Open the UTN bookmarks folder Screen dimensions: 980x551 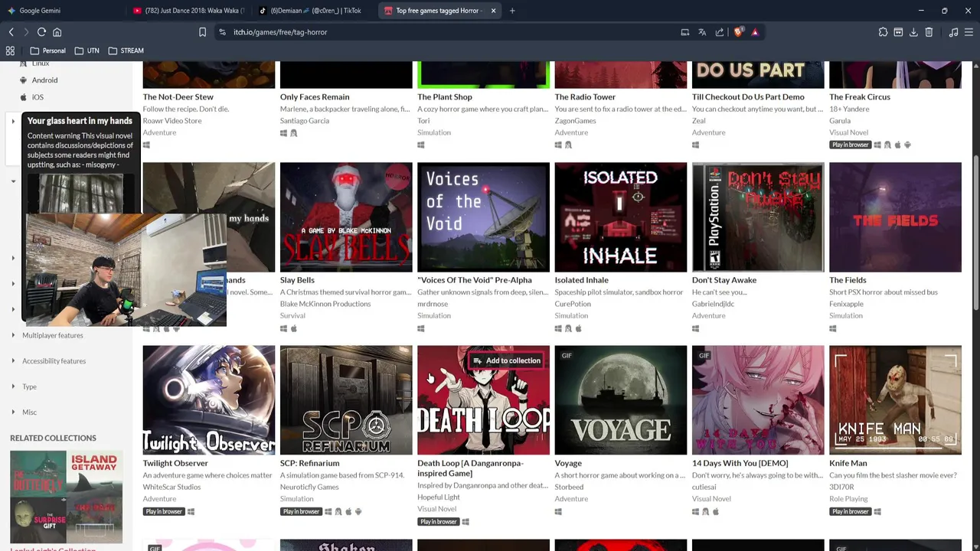tap(87, 51)
